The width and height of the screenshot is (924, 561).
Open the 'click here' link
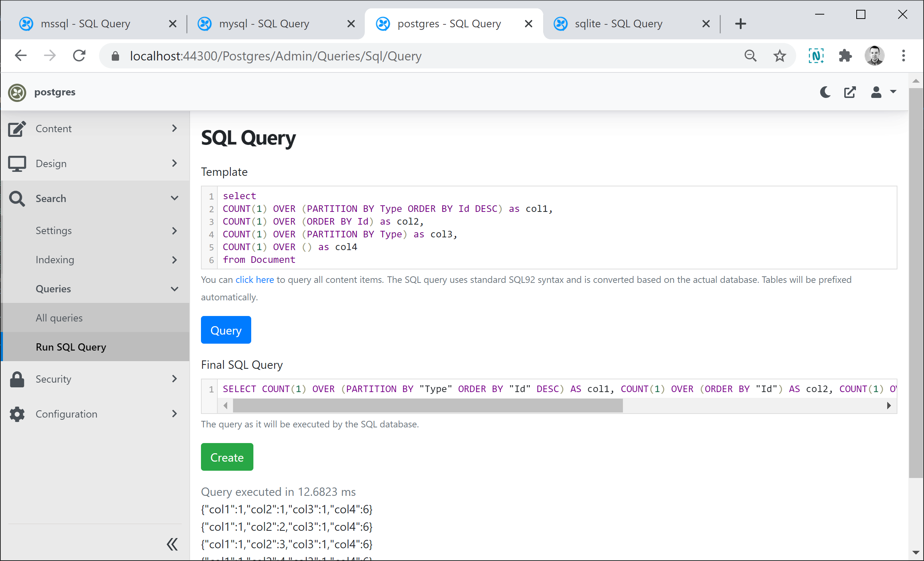tap(254, 279)
